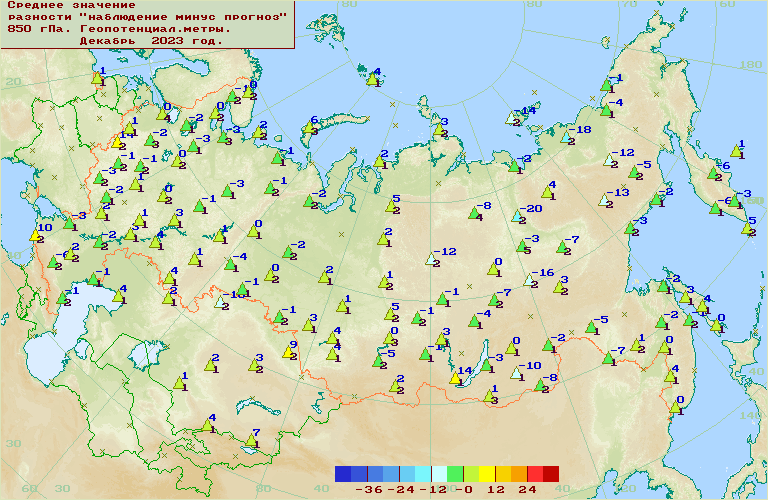
Task: Select the bright green legend swatch
Action: pyautogui.click(x=455, y=474)
